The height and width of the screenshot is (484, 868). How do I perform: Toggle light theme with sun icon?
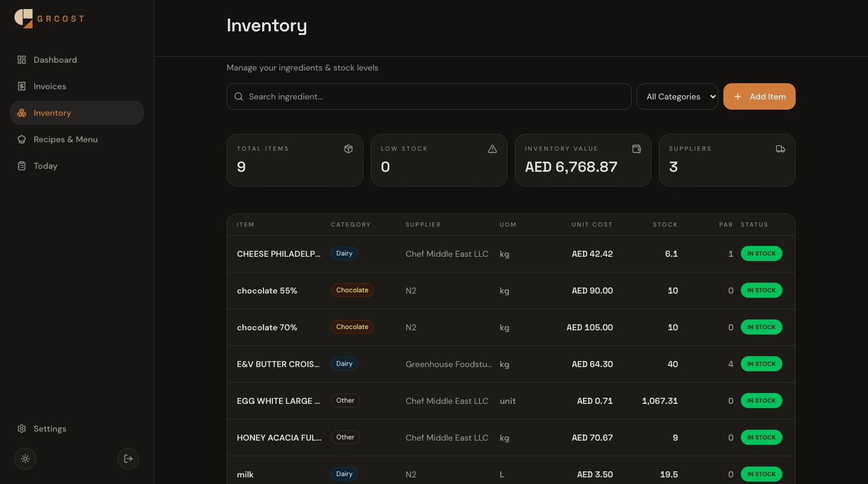(x=25, y=459)
